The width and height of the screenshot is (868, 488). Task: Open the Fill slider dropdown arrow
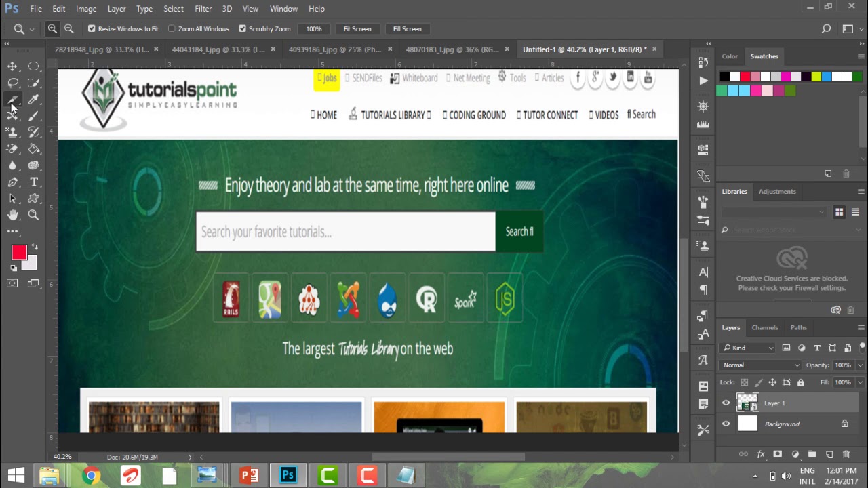tap(859, 382)
